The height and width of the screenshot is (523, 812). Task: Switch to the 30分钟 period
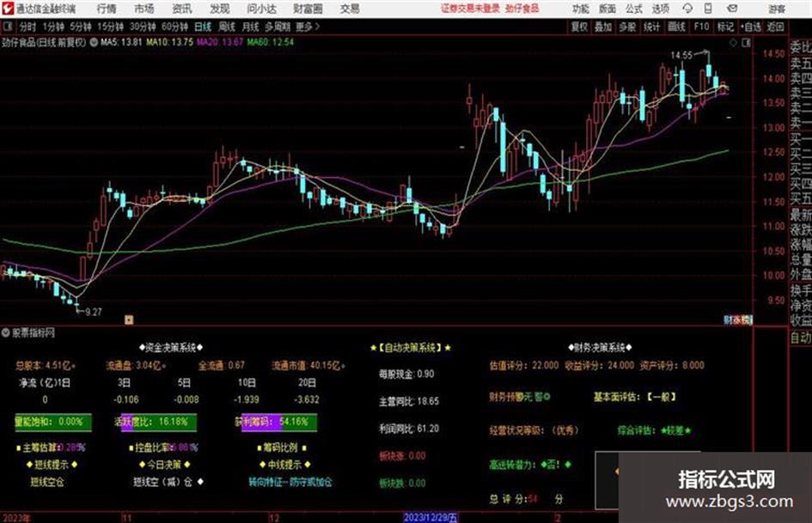click(x=143, y=27)
